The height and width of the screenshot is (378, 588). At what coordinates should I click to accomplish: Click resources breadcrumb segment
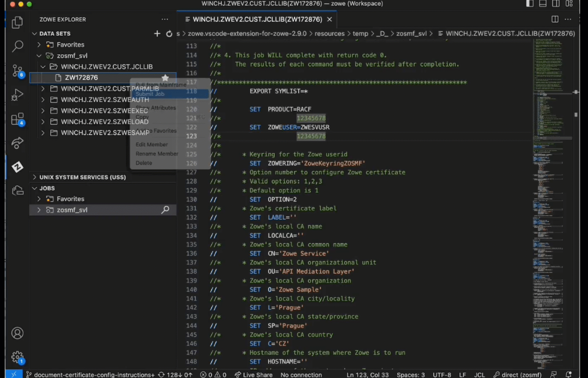click(x=329, y=33)
